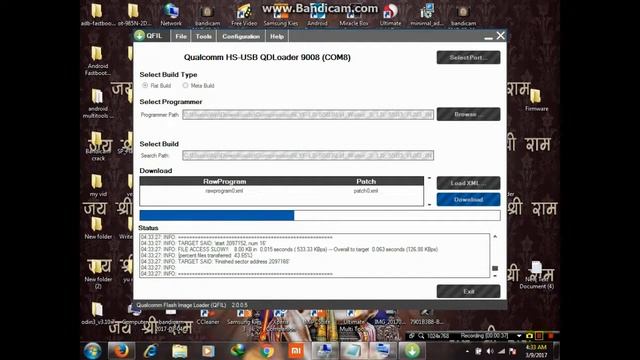Click the Network desktop icon
Screen dimensions: 640x360
[x=171, y=15]
